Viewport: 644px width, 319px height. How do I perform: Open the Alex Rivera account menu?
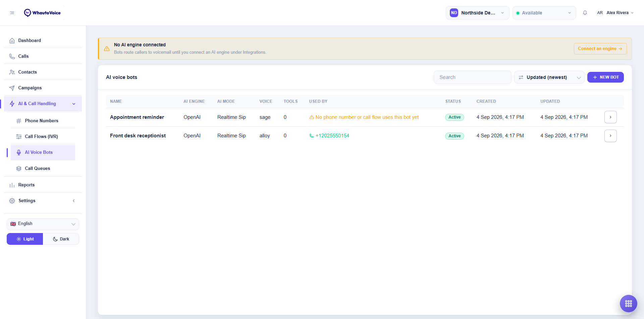[x=615, y=13]
